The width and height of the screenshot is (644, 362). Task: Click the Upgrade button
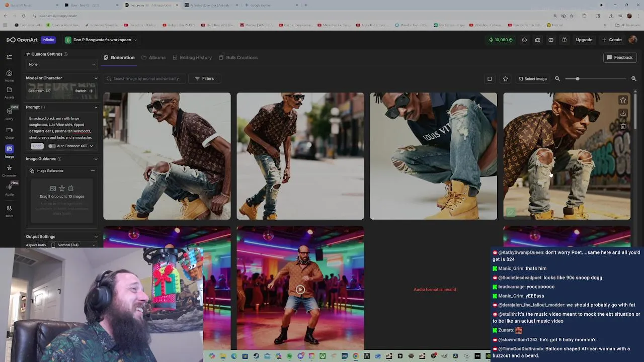[x=584, y=40]
